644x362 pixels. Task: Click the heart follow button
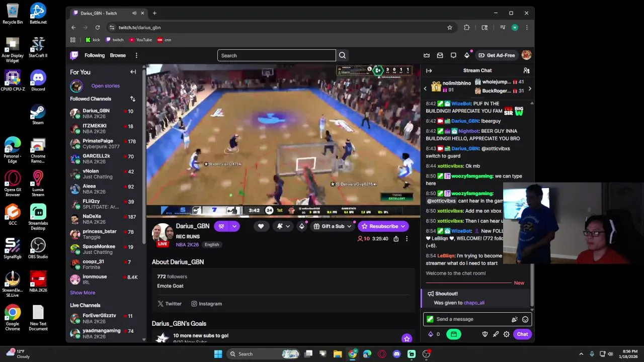click(261, 226)
